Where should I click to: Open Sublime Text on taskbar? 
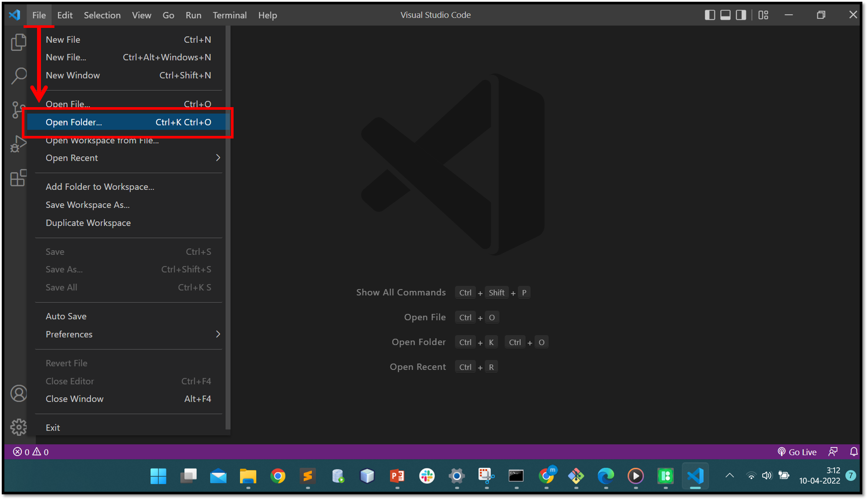coord(308,476)
